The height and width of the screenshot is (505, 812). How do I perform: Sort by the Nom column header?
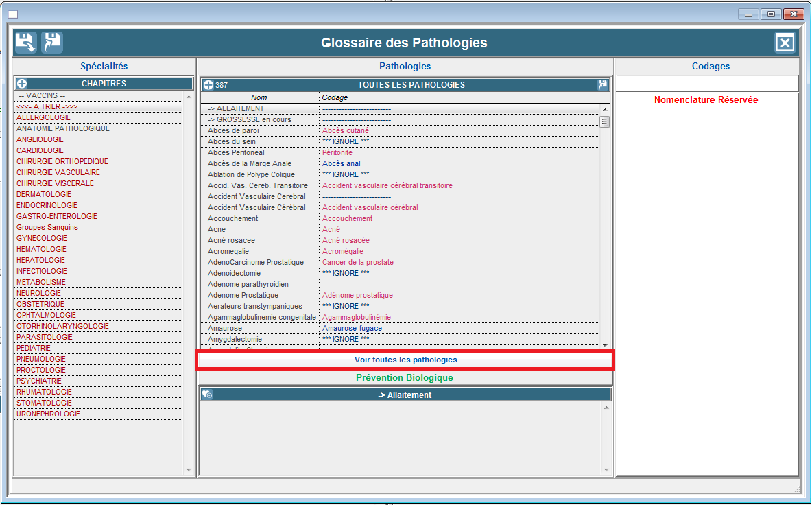(x=259, y=97)
